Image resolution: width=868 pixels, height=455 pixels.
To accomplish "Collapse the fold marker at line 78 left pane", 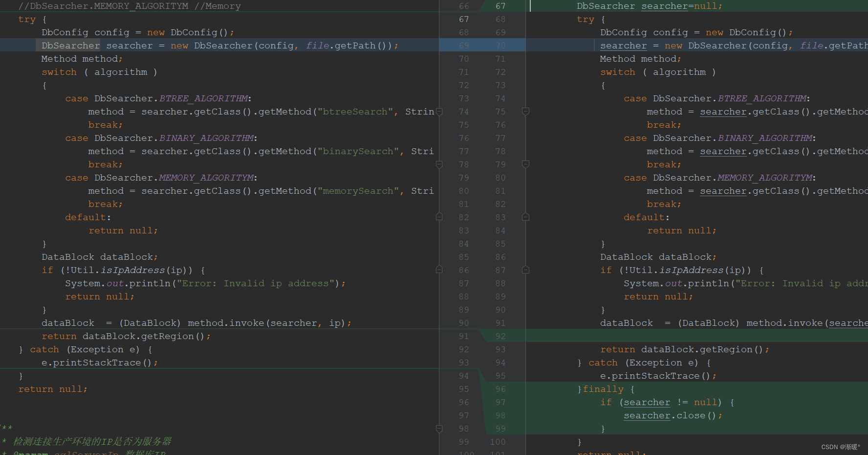I will pyautogui.click(x=439, y=164).
